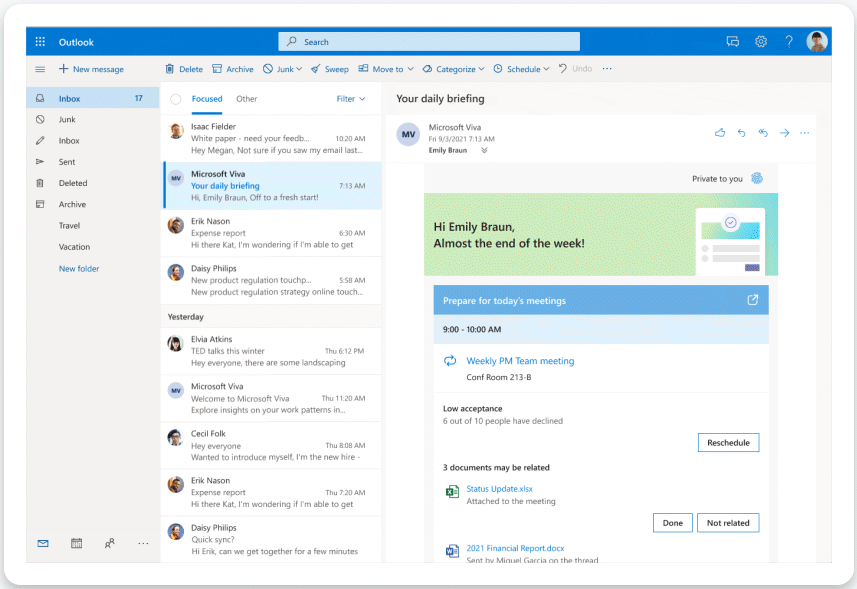The image size is (857, 589).
Task: Open the Sent folder
Action: tap(93, 162)
